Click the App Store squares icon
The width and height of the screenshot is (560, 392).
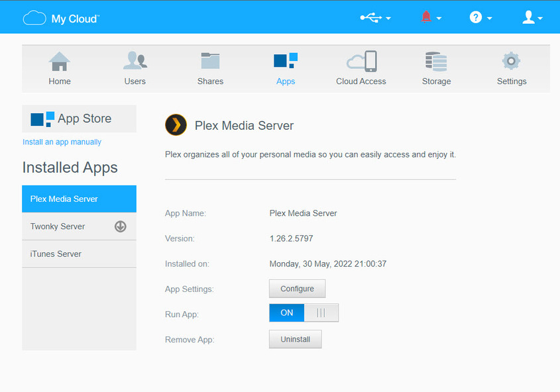tap(42, 119)
